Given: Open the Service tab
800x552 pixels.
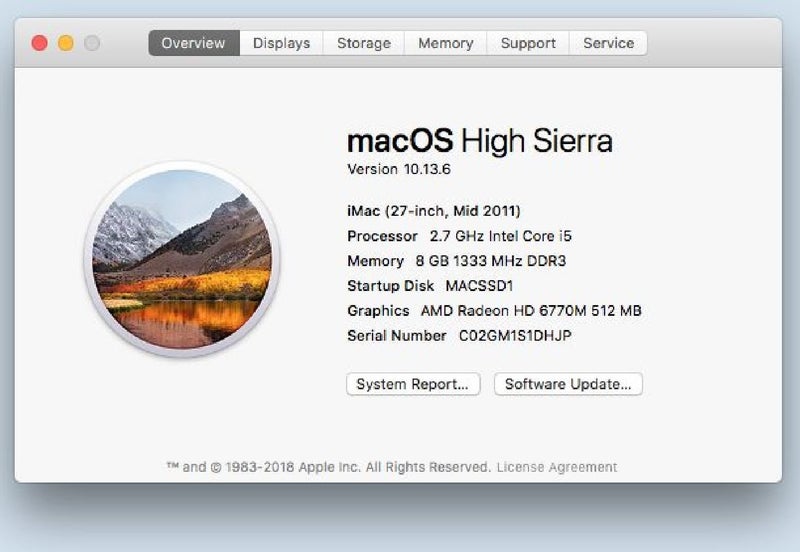Looking at the screenshot, I should tap(609, 43).
